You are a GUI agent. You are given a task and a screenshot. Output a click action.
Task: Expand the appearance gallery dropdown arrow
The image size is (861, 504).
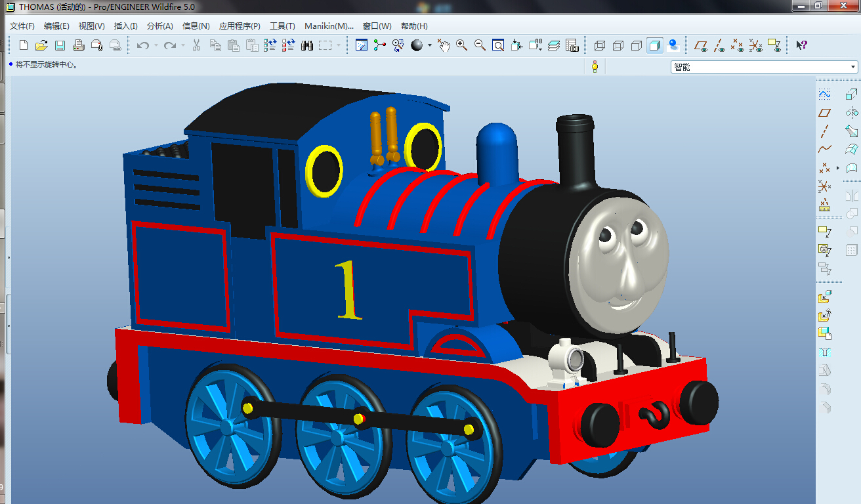pos(430,45)
